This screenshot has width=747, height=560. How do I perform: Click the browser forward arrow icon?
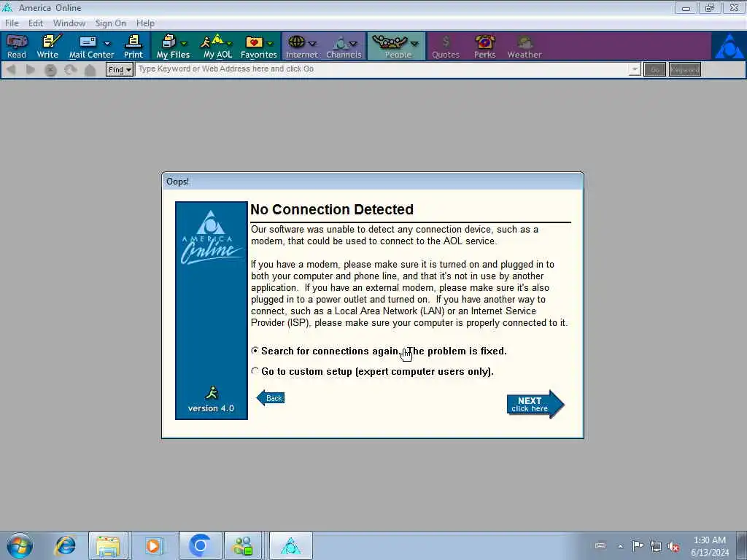click(31, 69)
